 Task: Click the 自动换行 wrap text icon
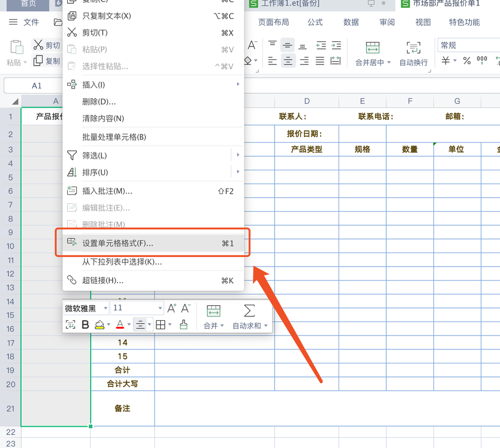click(x=413, y=48)
